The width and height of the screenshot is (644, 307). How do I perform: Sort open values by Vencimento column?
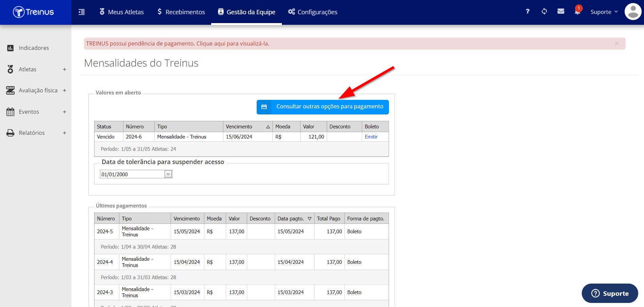248,127
